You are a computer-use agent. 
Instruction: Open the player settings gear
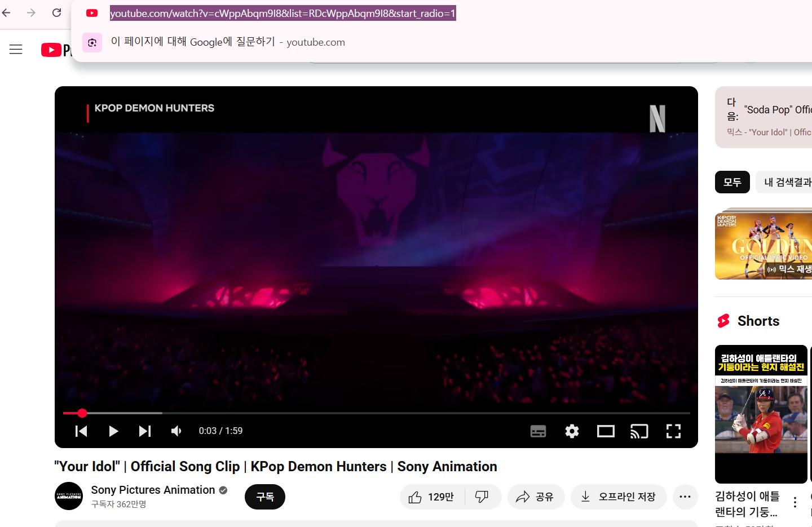pos(572,432)
